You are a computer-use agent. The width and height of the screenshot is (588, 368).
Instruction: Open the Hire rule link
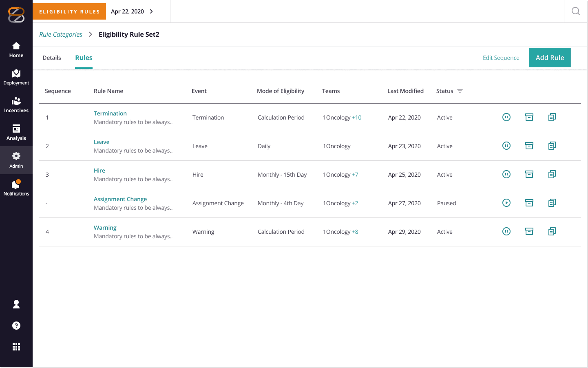pyautogui.click(x=99, y=171)
